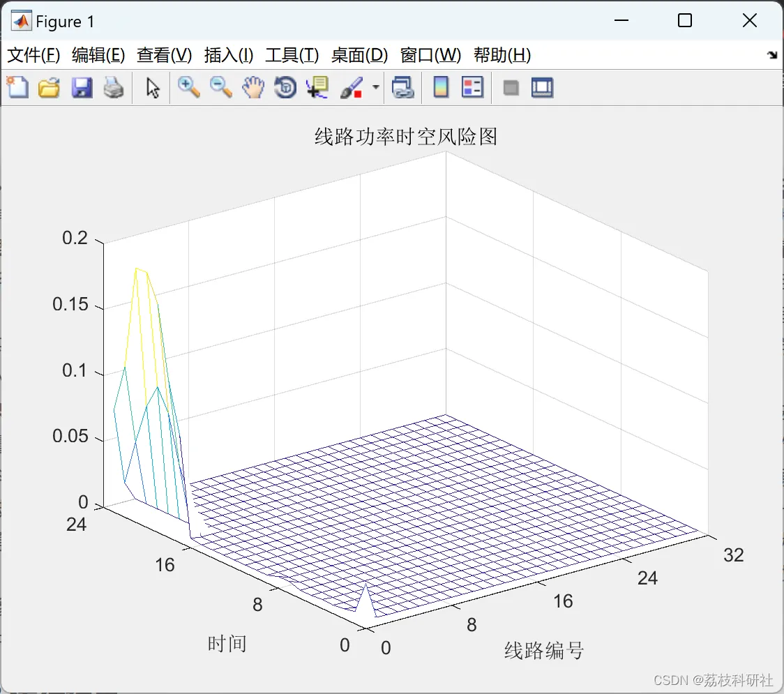Open the 编辑(E) menu
The height and width of the screenshot is (694, 784).
click(98, 55)
